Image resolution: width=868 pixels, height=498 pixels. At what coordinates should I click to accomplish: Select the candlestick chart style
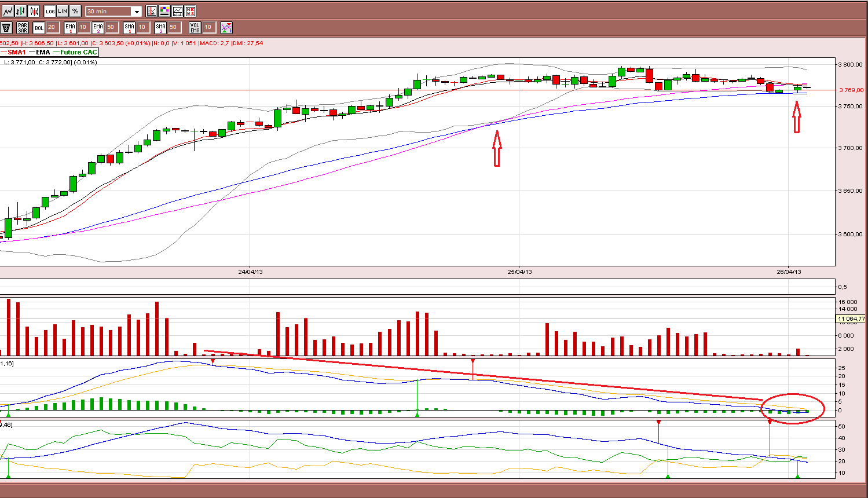(x=34, y=11)
